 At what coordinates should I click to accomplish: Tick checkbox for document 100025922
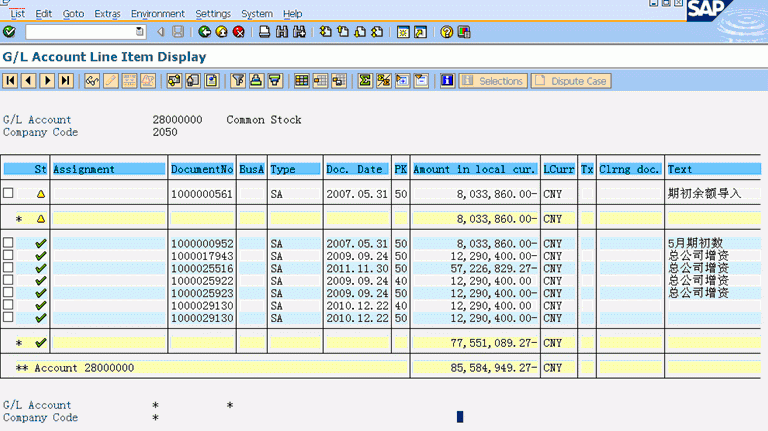click(x=8, y=280)
